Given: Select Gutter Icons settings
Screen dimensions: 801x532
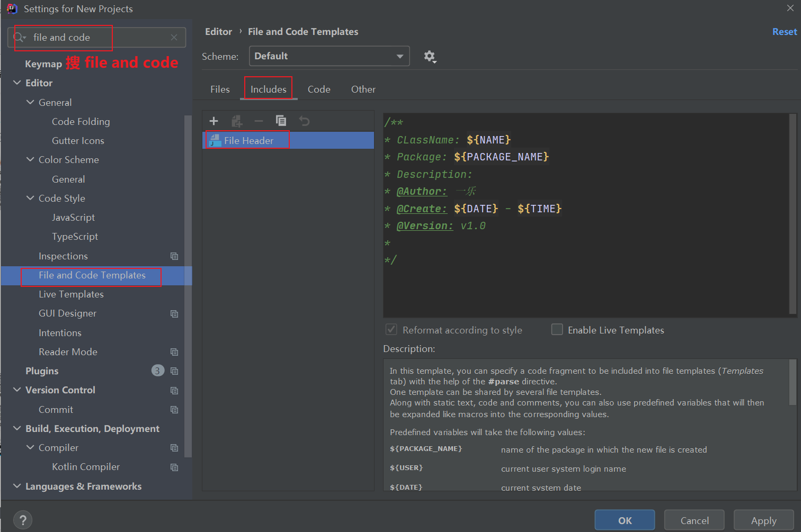Looking at the screenshot, I should [x=78, y=141].
